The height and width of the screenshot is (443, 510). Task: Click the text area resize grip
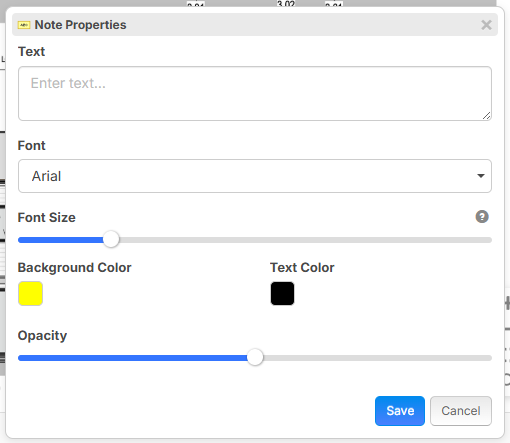(x=487, y=116)
